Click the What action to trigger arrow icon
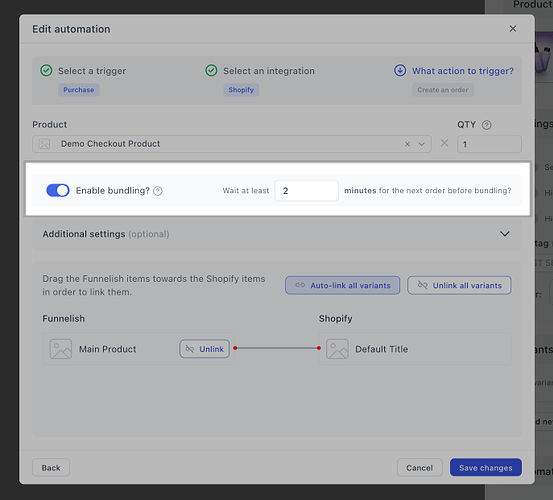The height and width of the screenshot is (500, 553). (x=400, y=71)
